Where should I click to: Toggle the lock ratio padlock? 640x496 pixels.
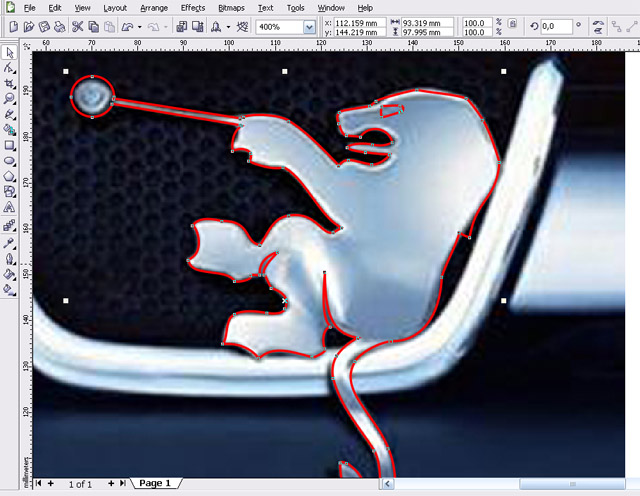point(513,24)
